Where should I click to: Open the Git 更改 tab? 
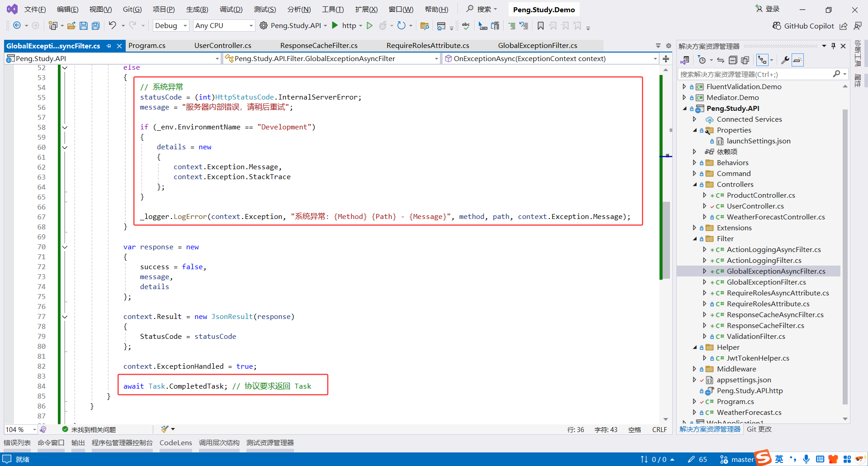759,429
